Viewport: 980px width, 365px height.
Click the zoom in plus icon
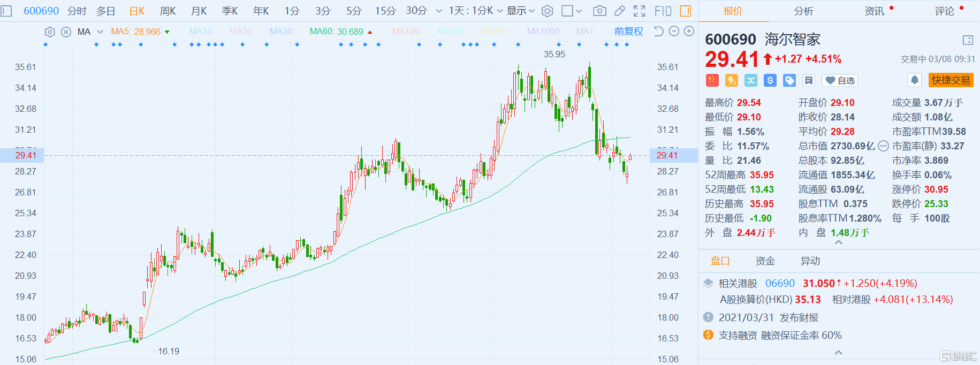pyautogui.click(x=689, y=32)
